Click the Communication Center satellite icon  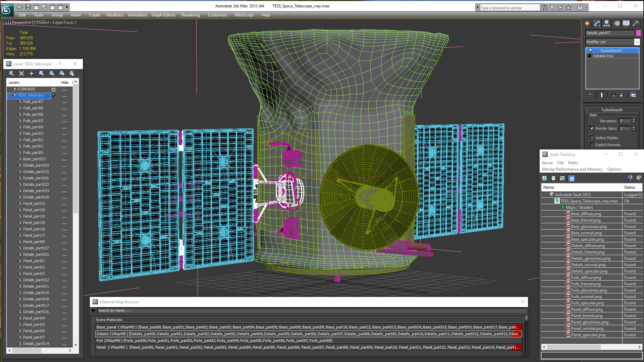(560, 7)
